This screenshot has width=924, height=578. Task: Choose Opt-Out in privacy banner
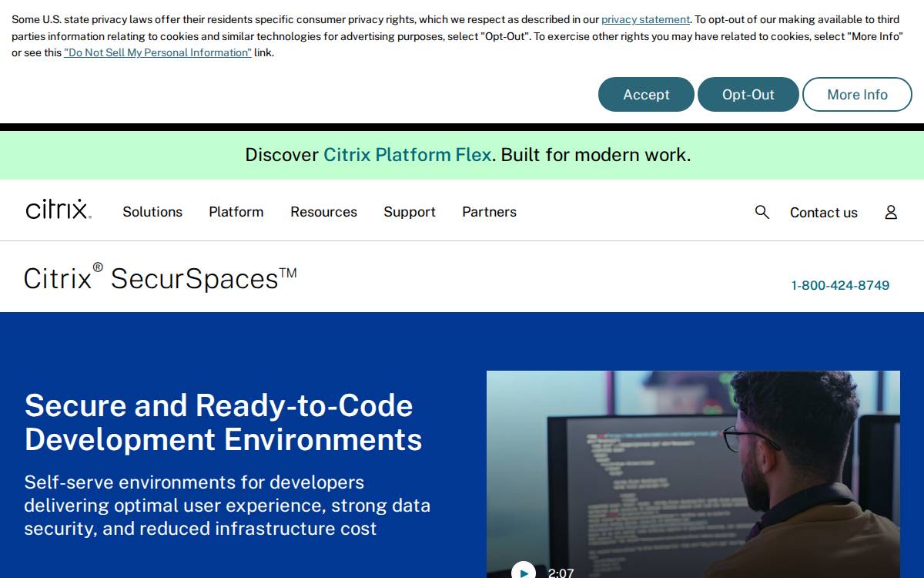[748, 94]
